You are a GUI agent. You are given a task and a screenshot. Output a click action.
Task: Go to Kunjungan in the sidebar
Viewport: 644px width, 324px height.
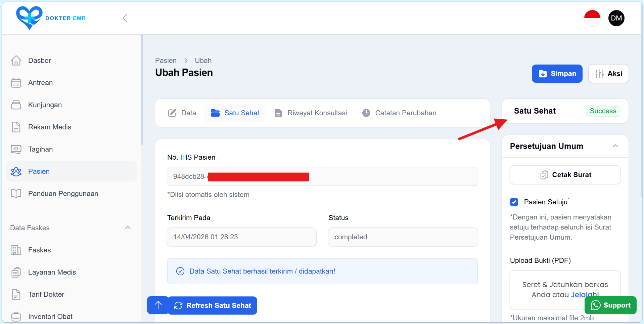click(x=72, y=105)
